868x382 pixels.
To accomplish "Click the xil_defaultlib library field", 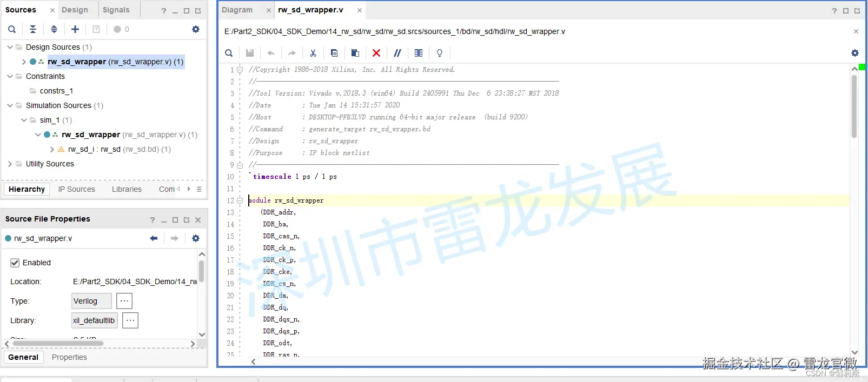I will pyautogui.click(x=94, y=320).
